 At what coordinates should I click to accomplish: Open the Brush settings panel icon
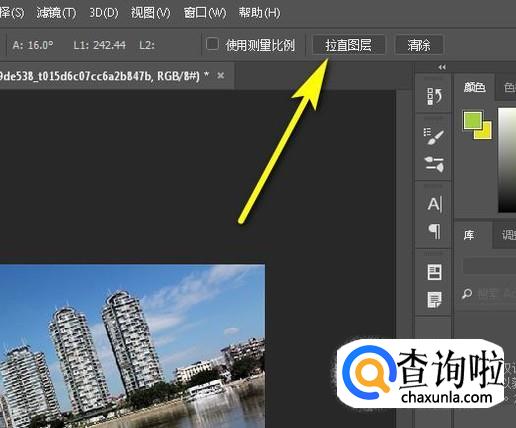pyautogui.click(x=434, y=164)
